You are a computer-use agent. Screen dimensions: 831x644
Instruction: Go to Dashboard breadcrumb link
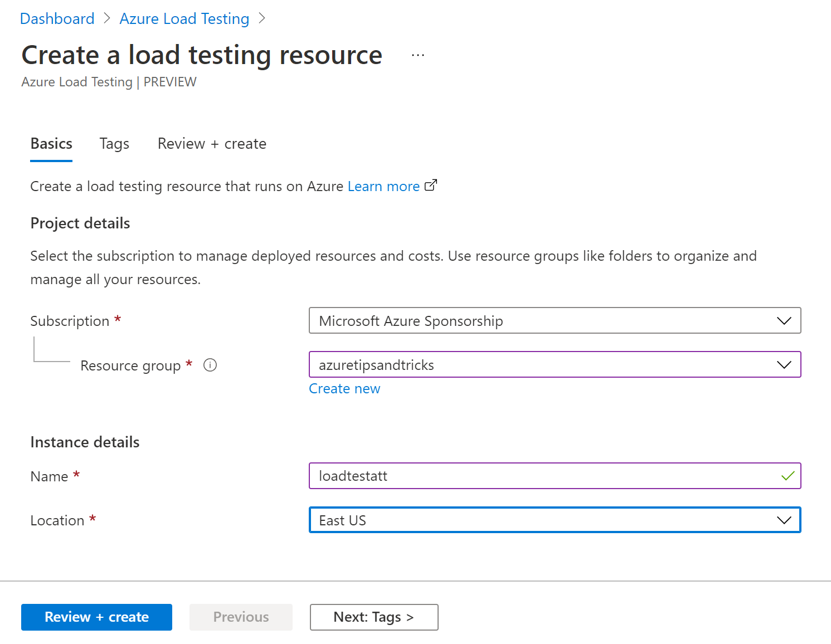click(x=57, y=18)
